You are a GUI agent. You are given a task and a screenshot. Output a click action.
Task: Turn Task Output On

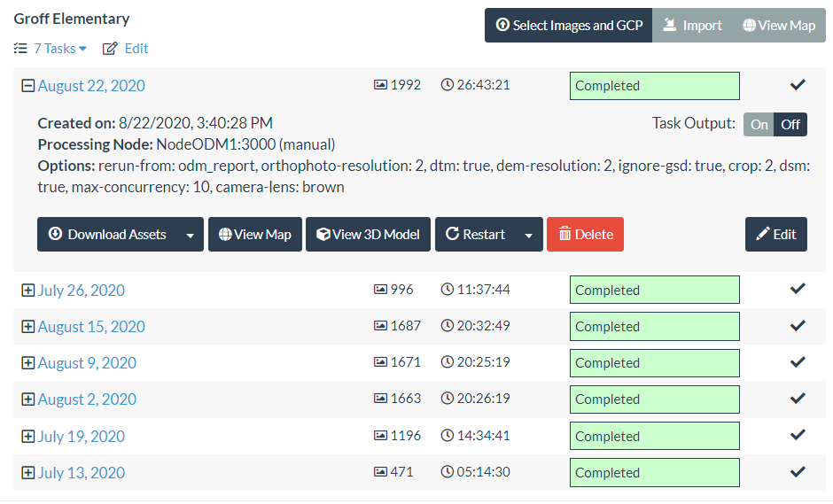(759, 124)
